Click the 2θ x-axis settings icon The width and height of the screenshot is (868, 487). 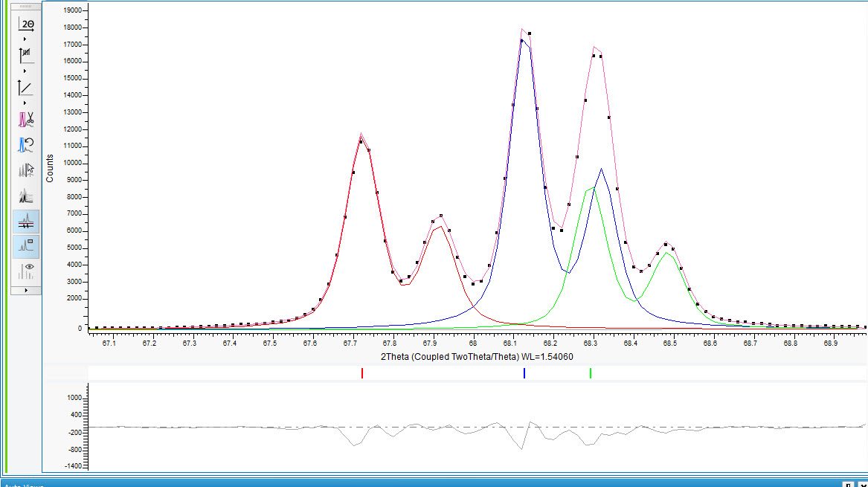26,23
